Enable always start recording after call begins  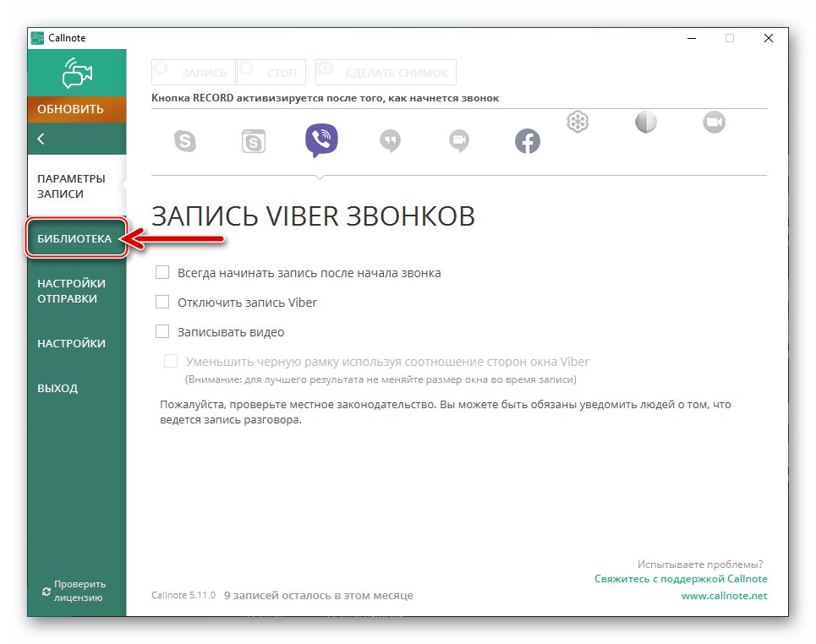tap(162, 273)
